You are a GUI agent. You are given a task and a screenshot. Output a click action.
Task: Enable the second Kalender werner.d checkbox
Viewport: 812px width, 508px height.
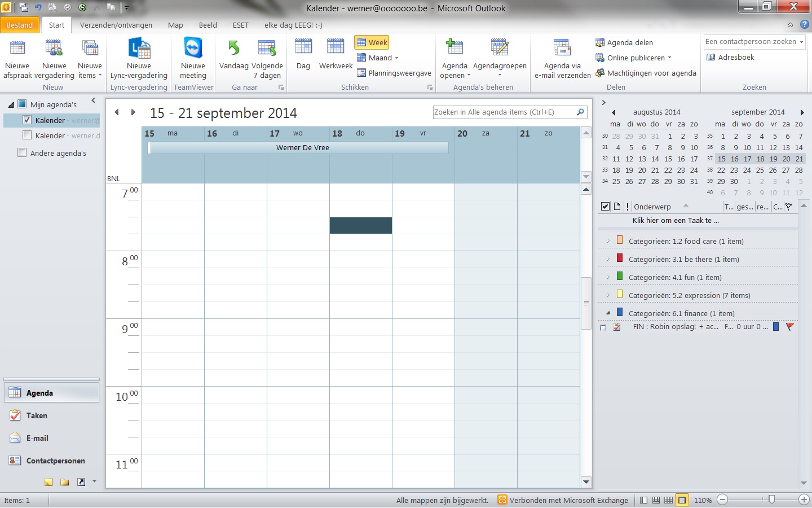tap(27, 135)
